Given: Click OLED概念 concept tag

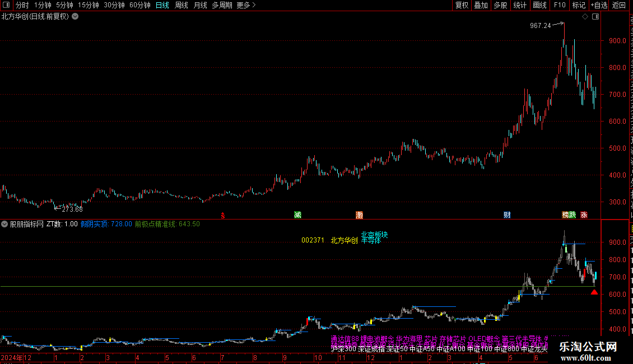Looking at the screenshot, I should (484, 339).
